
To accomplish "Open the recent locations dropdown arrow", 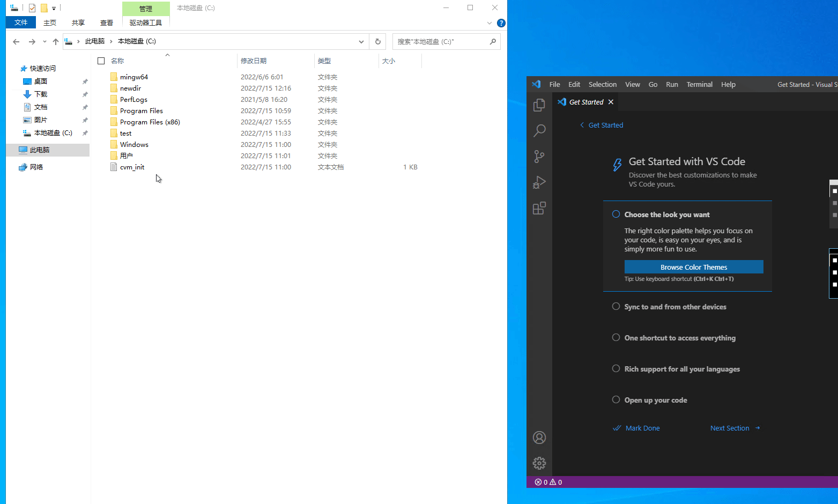I will point(45,42).
